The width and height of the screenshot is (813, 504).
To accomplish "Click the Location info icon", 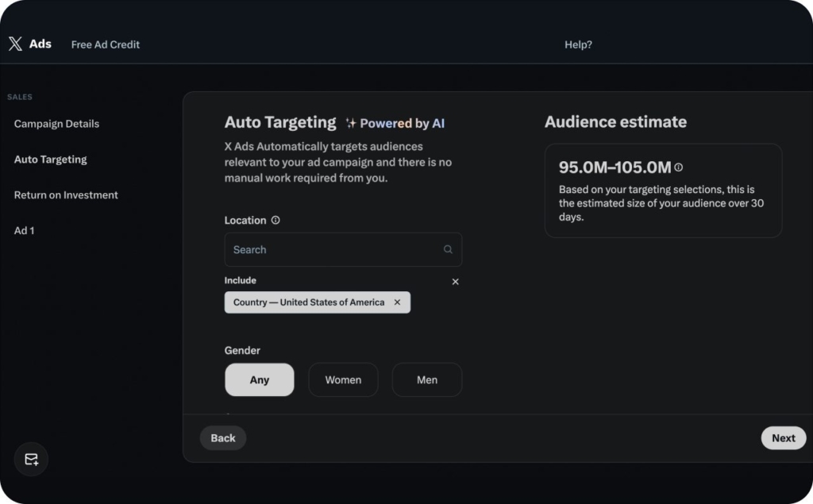I will [275, 220].
